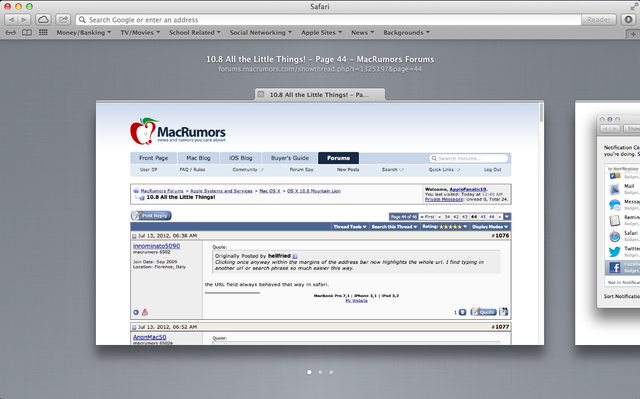The image size is (640, 399).
Task: Enter full screen via top-right arrows
Action: 634,7
